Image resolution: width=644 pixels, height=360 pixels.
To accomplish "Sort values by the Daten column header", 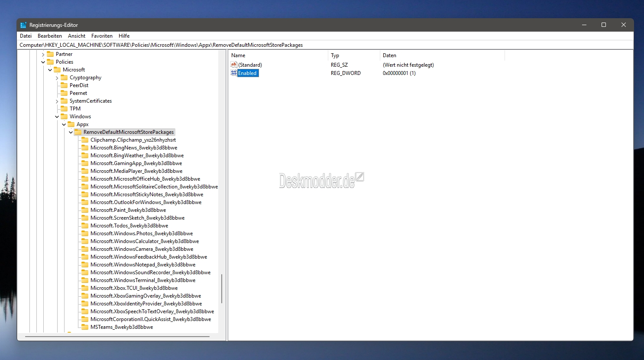I will point(442,55).
